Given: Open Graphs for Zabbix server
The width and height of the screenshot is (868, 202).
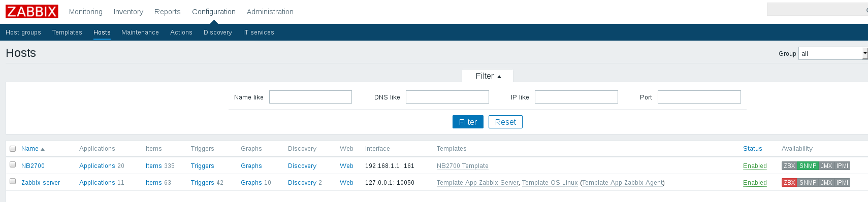Looking at the screenshot, I should pos(251,183).
